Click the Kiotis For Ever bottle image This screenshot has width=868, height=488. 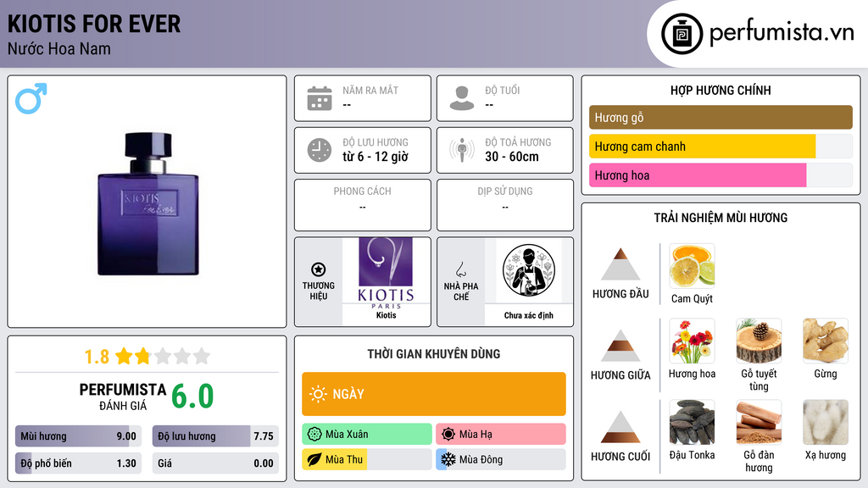click(147, 203)
